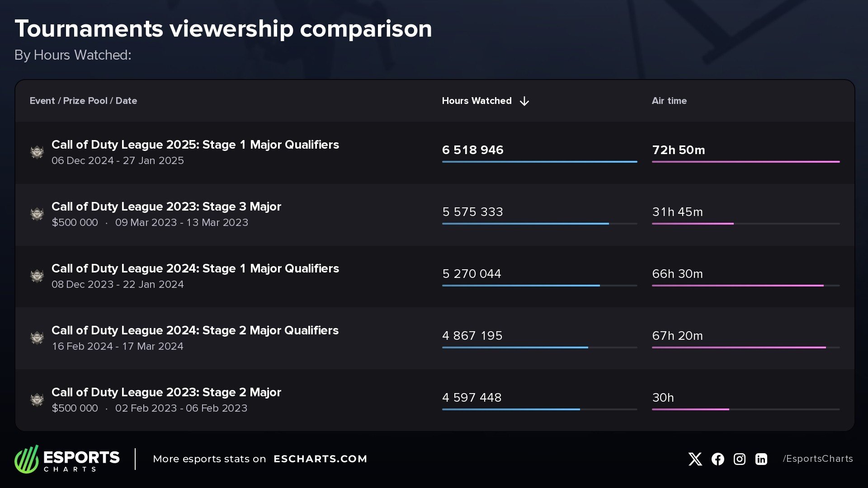Click the league emblem for 2025 Stage 1 Qualifiers

37,152
